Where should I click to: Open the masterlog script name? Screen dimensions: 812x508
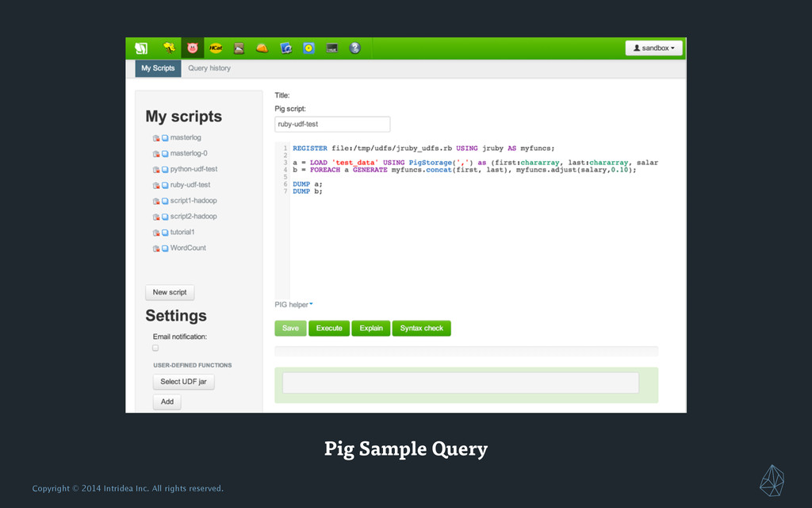[186, 137]
